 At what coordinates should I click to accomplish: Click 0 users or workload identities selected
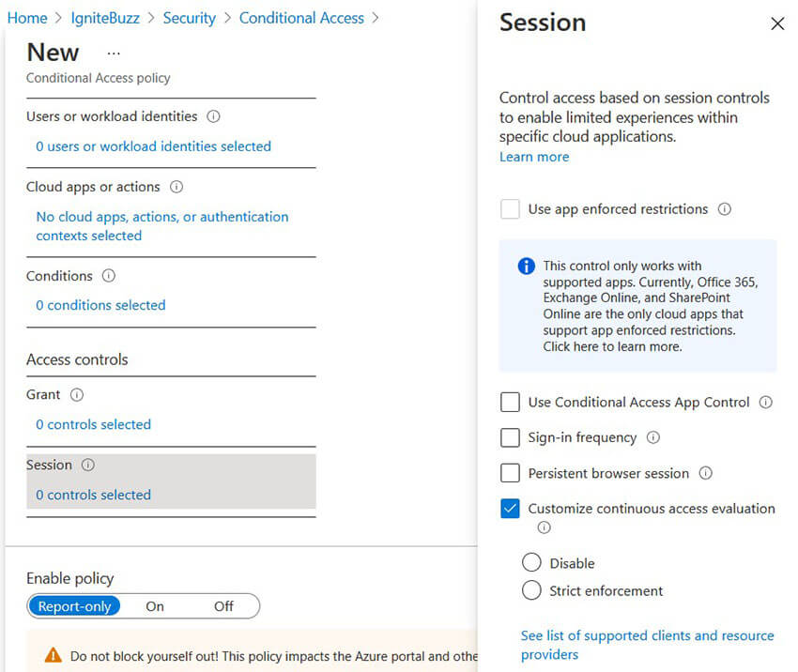click(152, 146)
